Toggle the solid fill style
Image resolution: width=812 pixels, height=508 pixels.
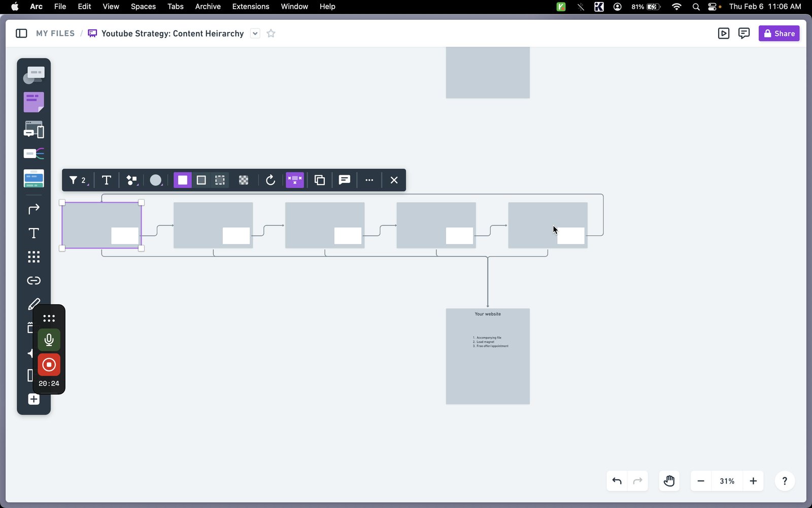[x=183, y=180]
